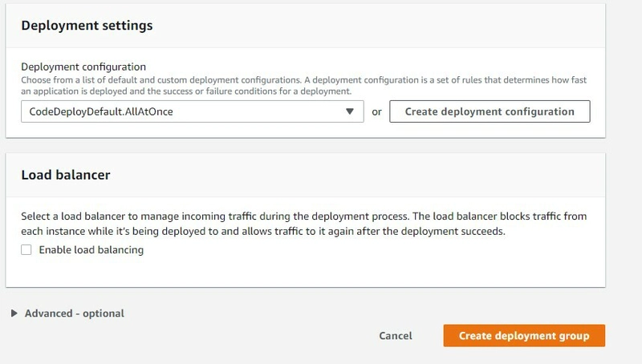The image size is (642, 364).
Task: Click the 'Deployment settings' panel heading
Action: point(87,26)
